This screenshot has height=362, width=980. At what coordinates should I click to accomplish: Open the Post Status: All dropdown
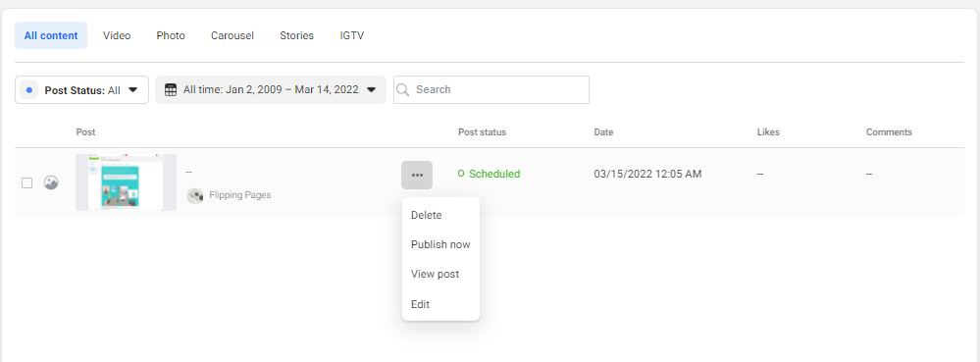tap(81, 90)
